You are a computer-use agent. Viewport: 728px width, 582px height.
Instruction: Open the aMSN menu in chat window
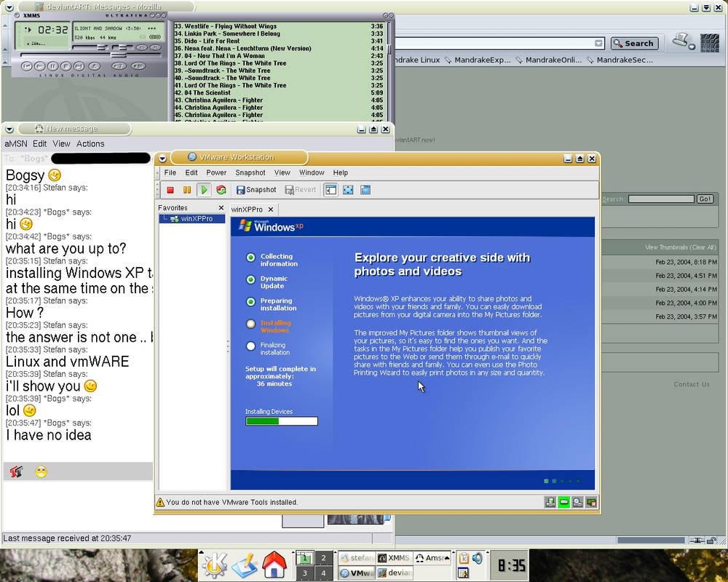coord(16,144)
